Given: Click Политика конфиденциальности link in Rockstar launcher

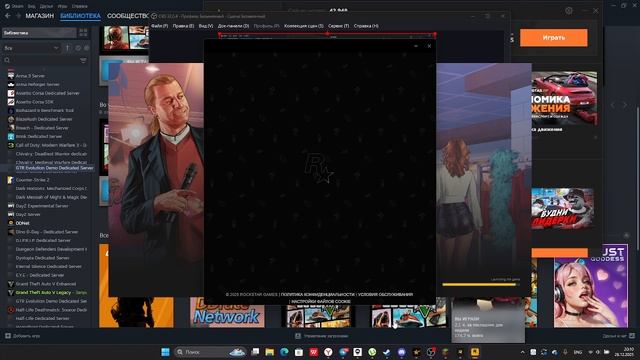Looking at the screenshot, I should click(x=318, y=294).
